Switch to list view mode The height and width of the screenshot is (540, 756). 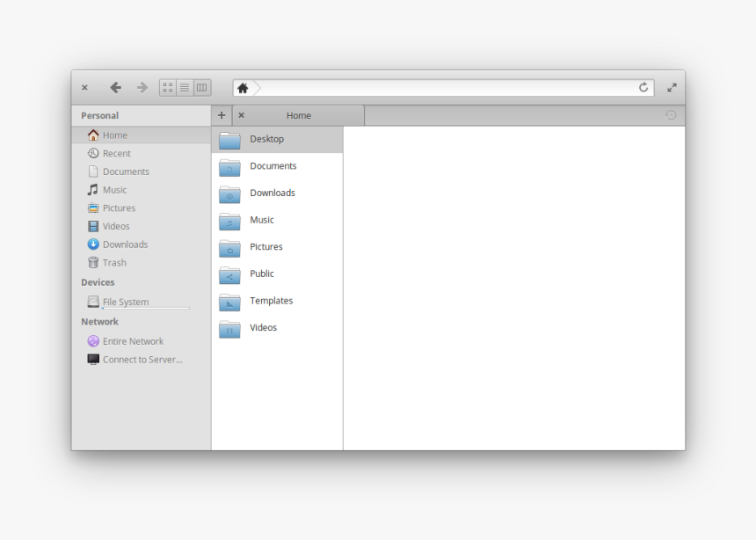[x=185, y=87]
